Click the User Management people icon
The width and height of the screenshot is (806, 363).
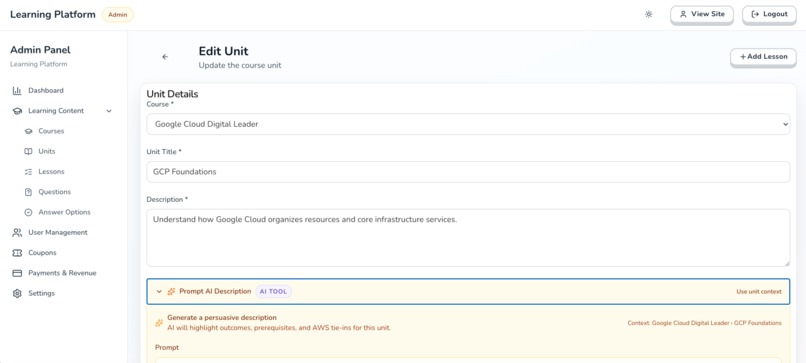[x=17, y=232]
